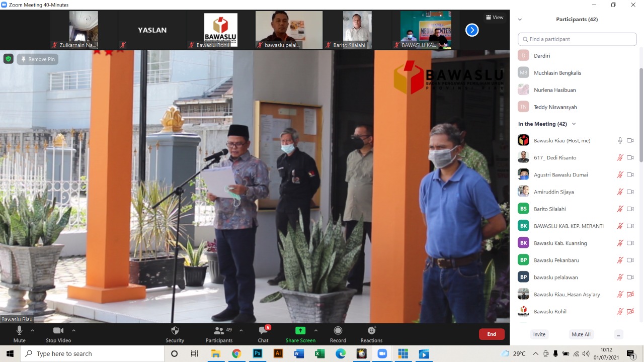Mute the microphone
This screenshot has width=644, height=362.
19,331
